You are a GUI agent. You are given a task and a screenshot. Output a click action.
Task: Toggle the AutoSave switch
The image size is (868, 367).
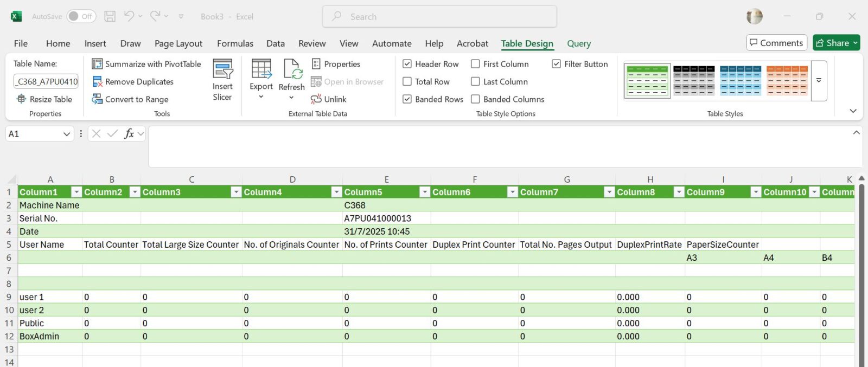[x=81, y=16]
